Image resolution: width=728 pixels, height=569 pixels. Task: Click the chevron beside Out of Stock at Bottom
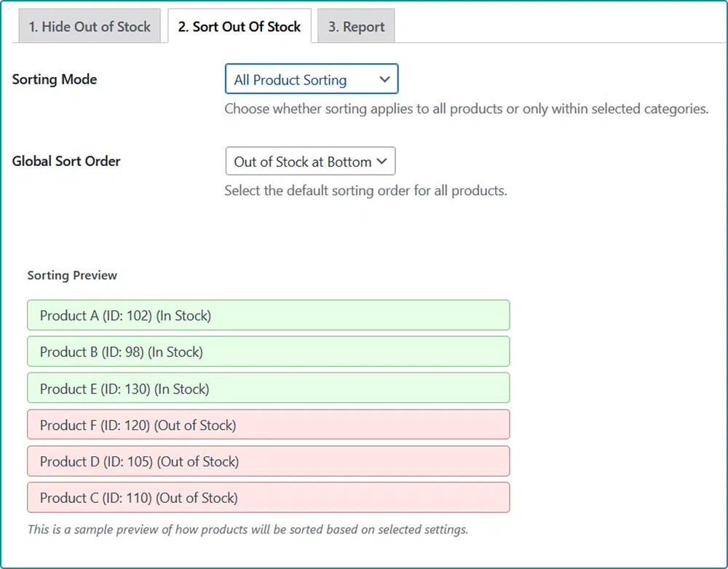click(382, 162)
